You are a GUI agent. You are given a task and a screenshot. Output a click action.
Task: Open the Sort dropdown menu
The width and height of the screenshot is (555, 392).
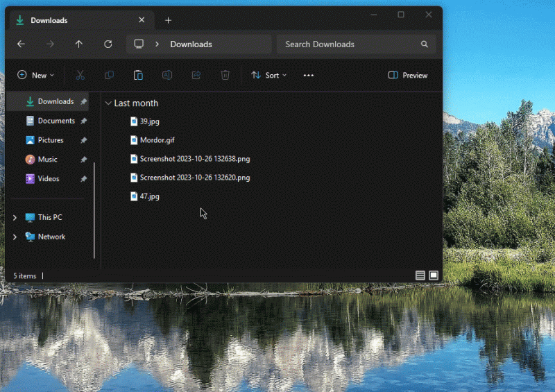click(269, 76)
